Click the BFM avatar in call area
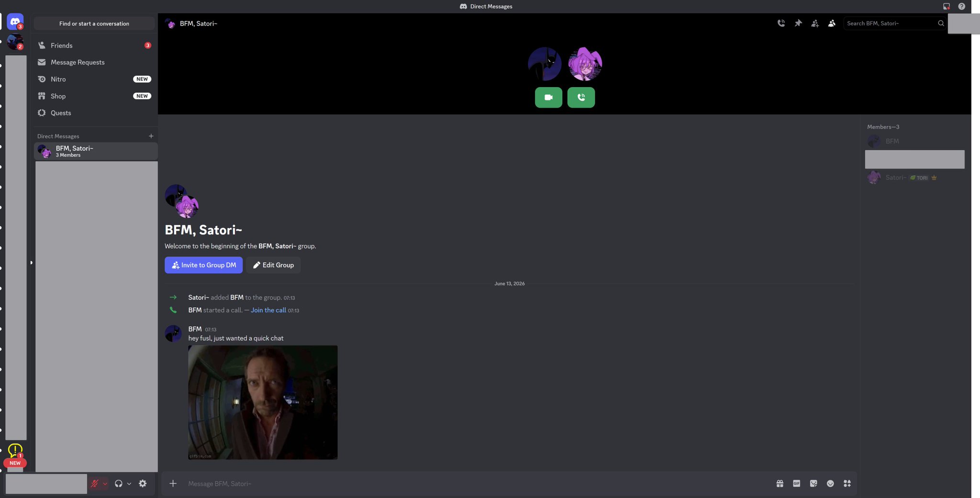 pos(545,64)
